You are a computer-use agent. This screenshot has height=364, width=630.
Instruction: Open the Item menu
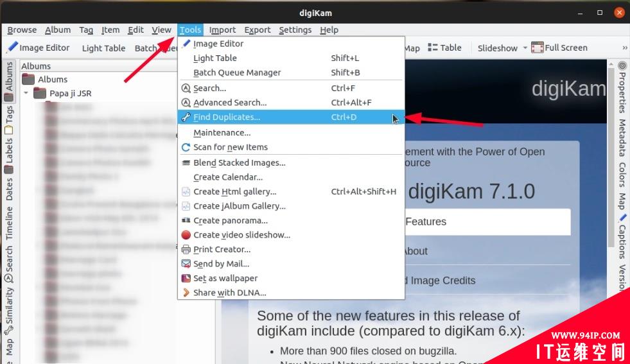pyautogui.click(x=110, y=30)
